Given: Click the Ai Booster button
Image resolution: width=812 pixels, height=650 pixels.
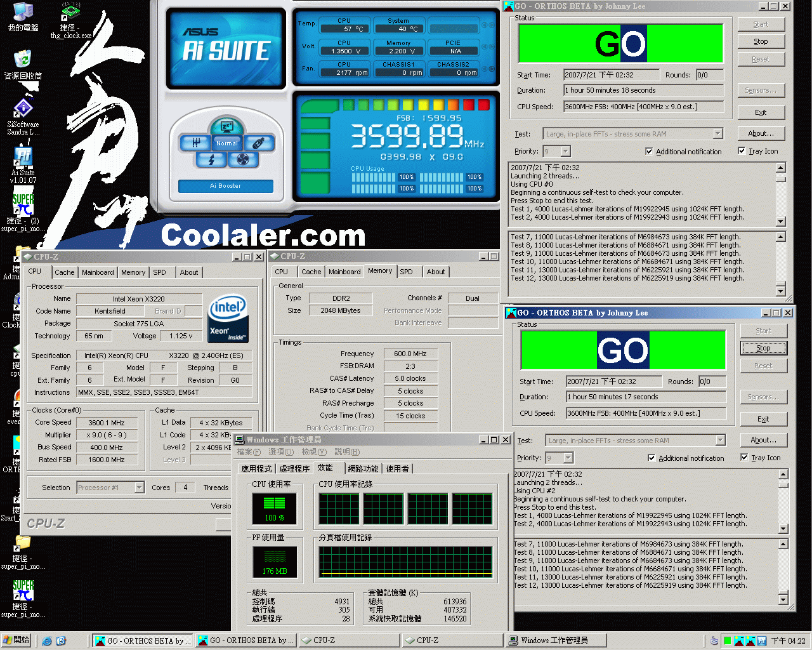Looking at the screenshot, I should point(225,186).
